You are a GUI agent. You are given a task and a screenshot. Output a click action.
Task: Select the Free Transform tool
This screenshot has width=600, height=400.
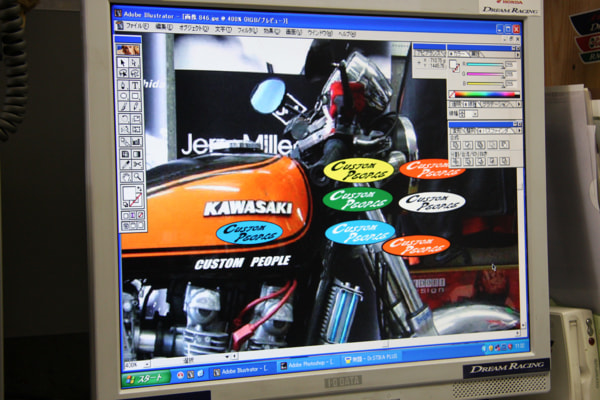point(136,130)
